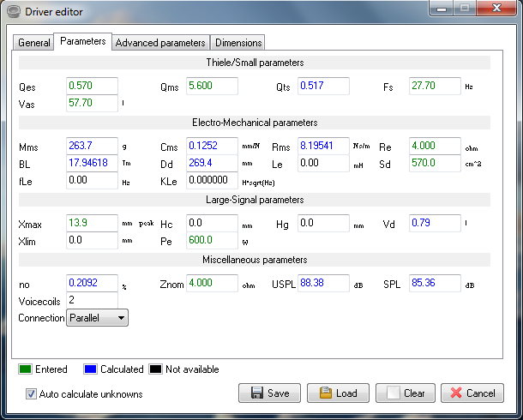Open the Connection dropdown
This screenshot has width=523, height=420.
tap(97, 318)
